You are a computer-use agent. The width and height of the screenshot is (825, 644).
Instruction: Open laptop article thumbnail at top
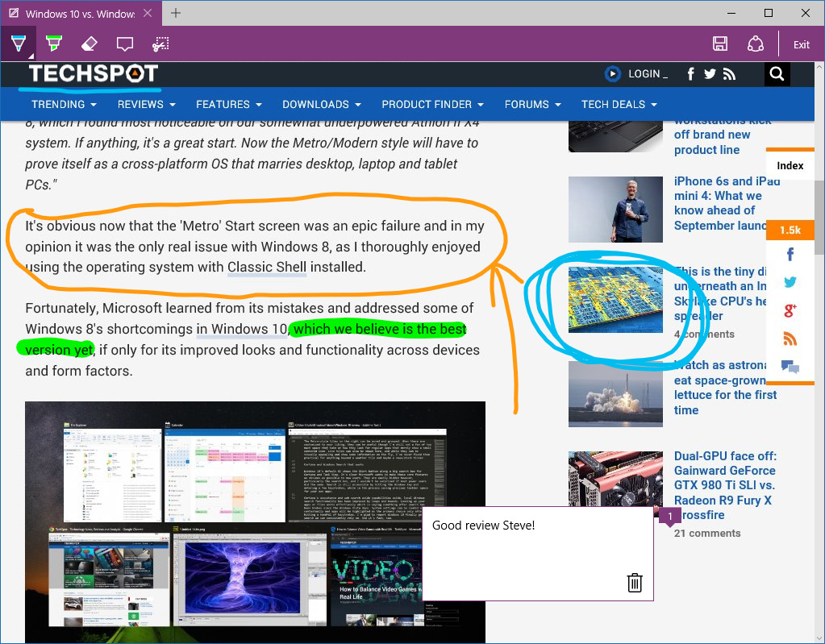(x=615, y=136)
